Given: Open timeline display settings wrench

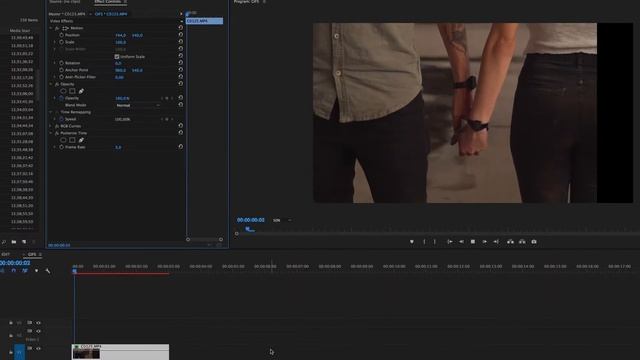Looking at the screenshot, I should 48,271.
